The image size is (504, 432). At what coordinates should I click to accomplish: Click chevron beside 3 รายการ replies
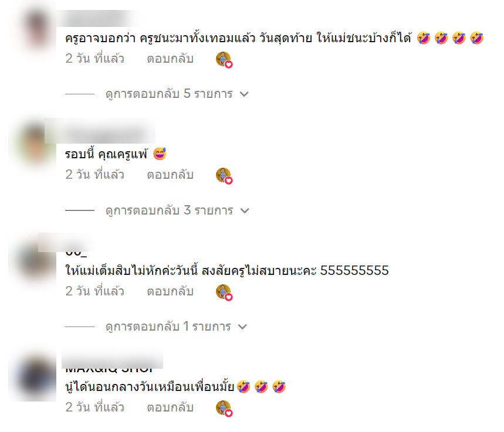(245, 211)
